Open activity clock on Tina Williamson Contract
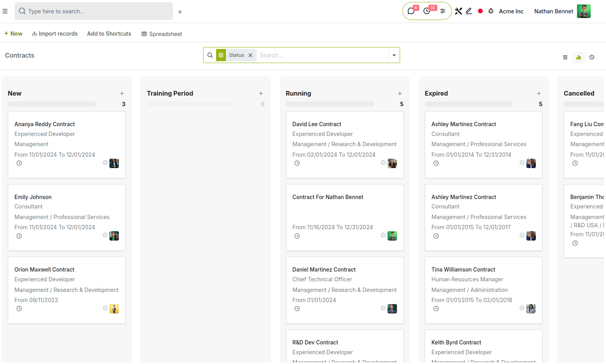This screenshot has height=364, width=606. tap(436, 309)
